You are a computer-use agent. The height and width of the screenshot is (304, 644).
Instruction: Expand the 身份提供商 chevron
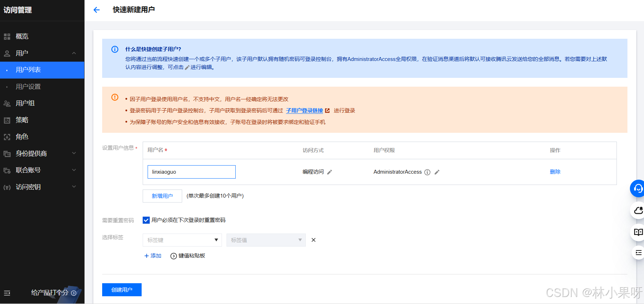[74, 153]
